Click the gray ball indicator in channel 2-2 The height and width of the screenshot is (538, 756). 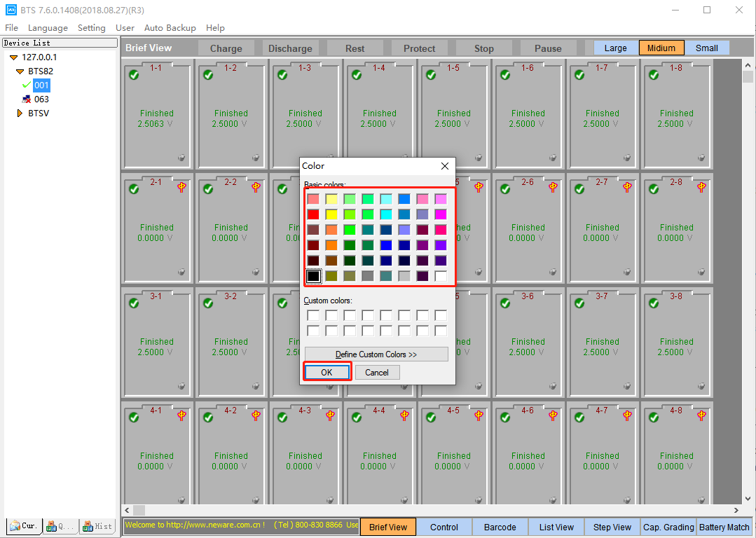coord(256,272)
